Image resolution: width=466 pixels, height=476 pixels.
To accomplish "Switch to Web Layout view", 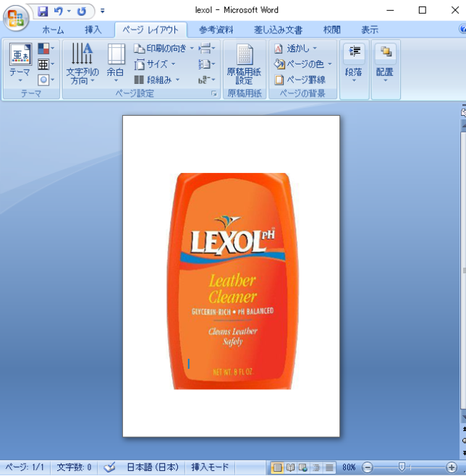I will click(x=303, y=467).
